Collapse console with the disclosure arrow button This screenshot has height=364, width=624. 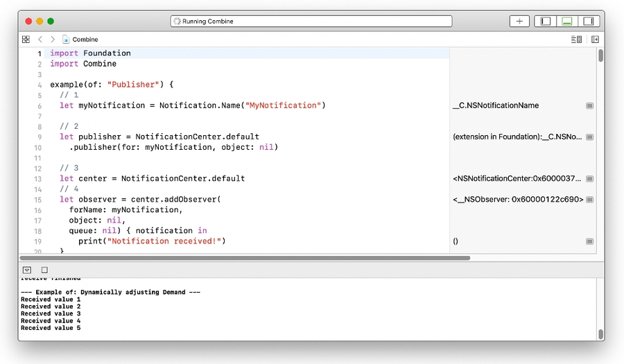click(26, 270)
